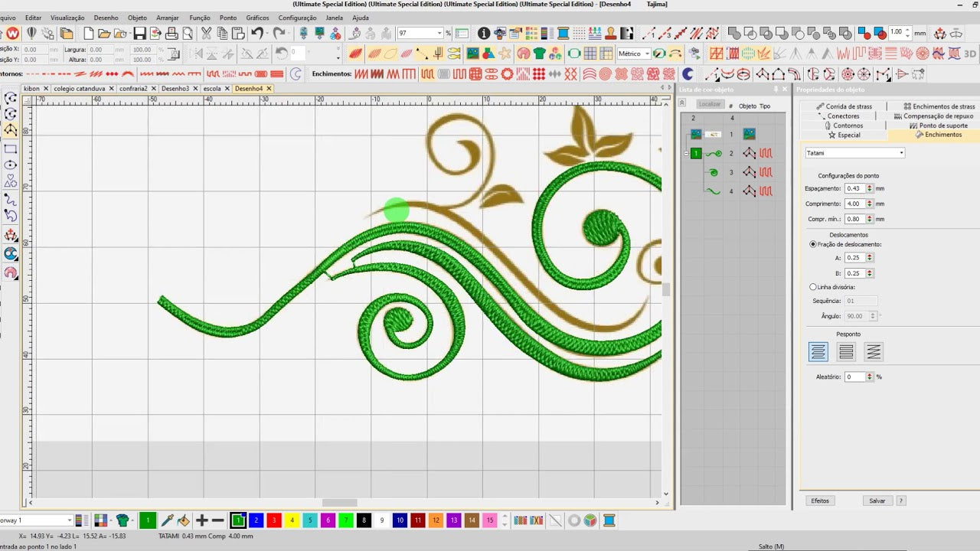Click the Save floppy disk icon
Viewport: 980px width, 551px height.
click(139, 34)
